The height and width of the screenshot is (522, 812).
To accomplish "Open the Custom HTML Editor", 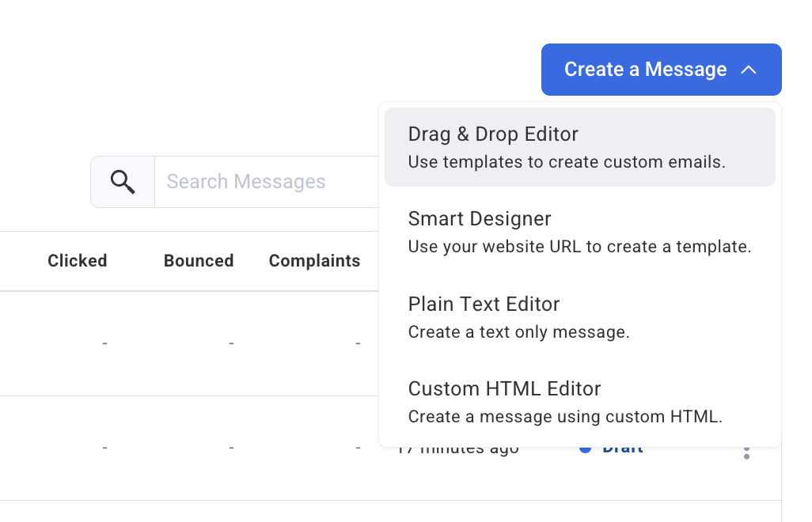I will (503, 388).
